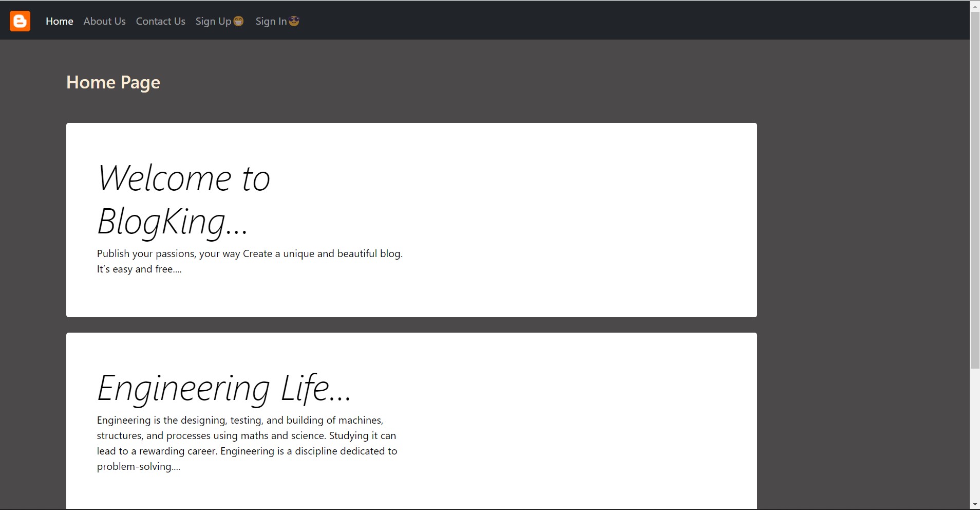Click the sunglasses emoji next to Sign In
980x510 pixels.
tap(293, 21)
